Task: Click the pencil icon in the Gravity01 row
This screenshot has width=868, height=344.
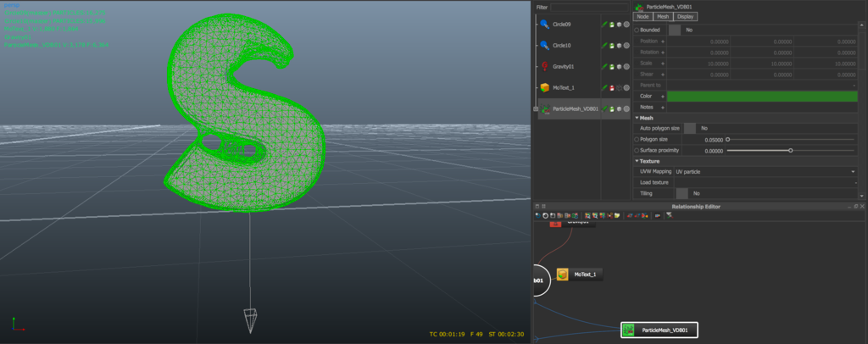Action: 604,66
